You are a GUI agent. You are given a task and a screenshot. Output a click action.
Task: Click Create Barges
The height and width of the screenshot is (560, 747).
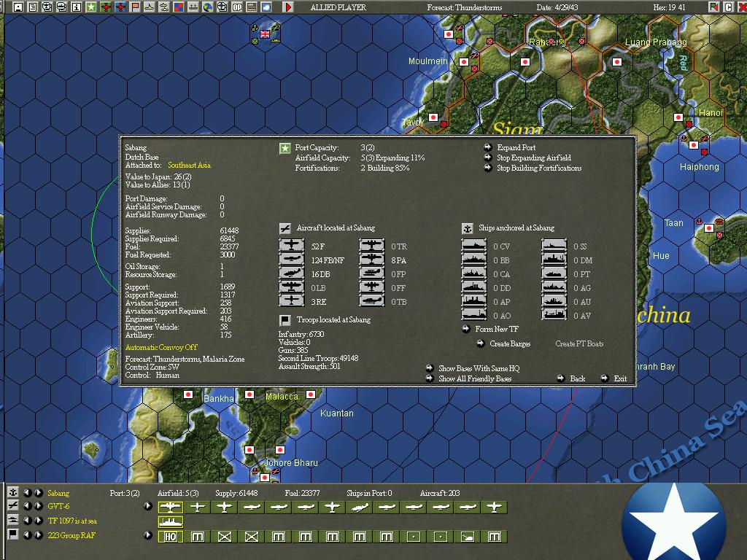pos(510,344)
